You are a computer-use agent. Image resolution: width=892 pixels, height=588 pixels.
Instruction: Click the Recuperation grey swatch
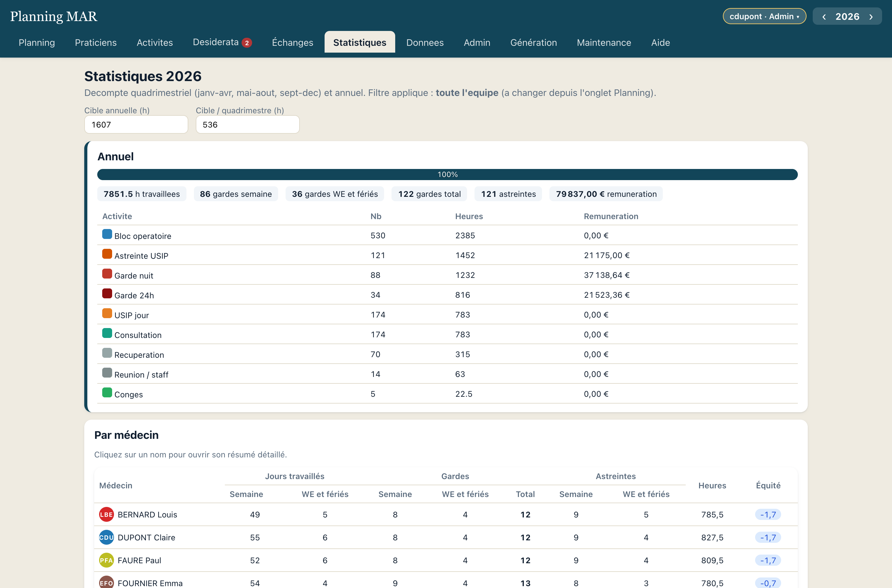pos(107,353)
